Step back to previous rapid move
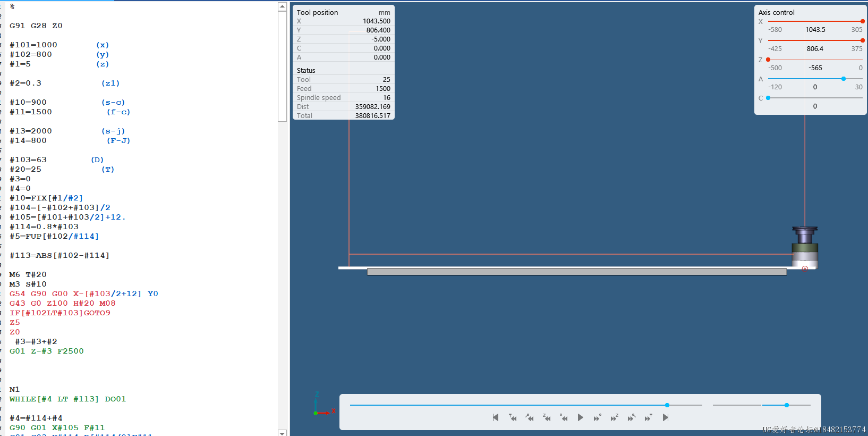 coord(530,417)
